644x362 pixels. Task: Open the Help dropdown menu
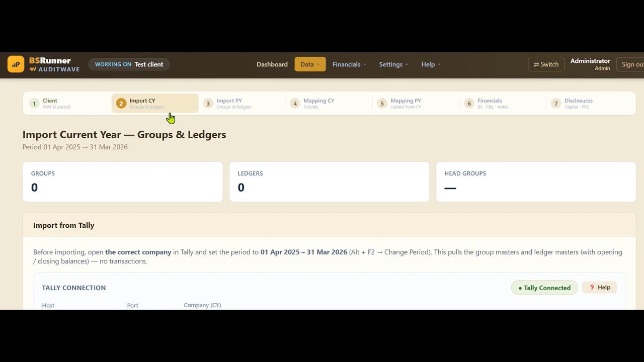point(431,64)
